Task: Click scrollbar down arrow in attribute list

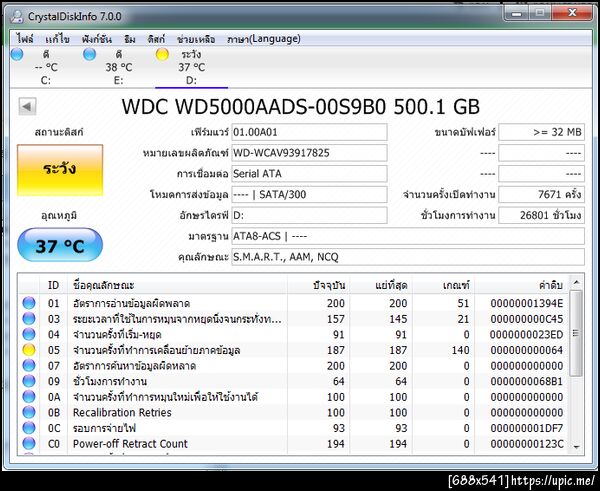Action: 576,447
